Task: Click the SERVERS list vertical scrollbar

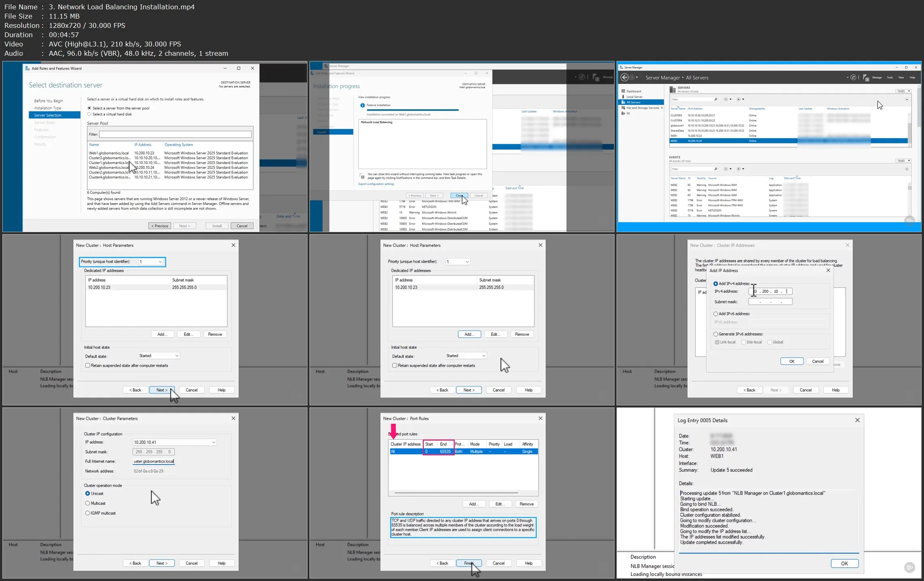Action: coord(909,130)
